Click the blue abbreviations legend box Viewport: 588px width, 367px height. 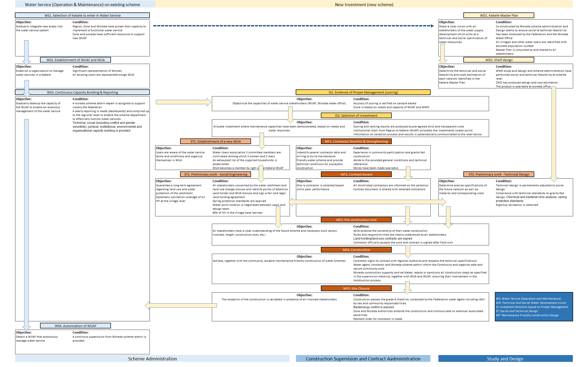point(534,307)
